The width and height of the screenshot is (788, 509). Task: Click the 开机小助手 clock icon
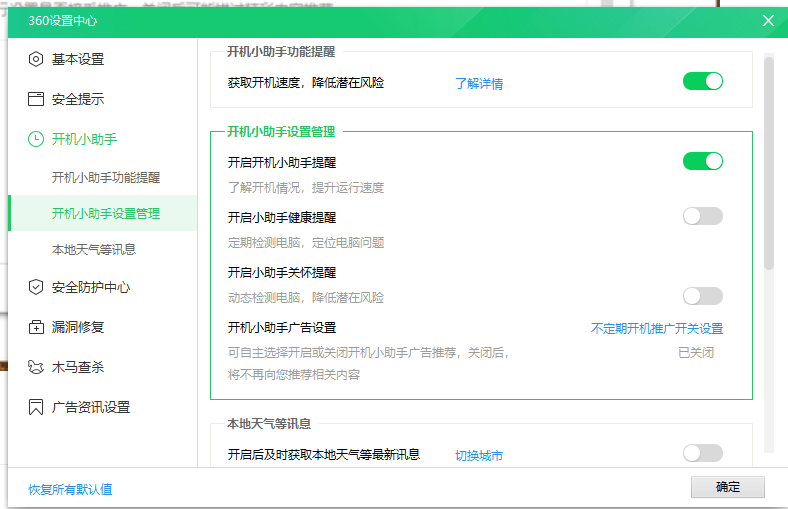tap(36, 139)
